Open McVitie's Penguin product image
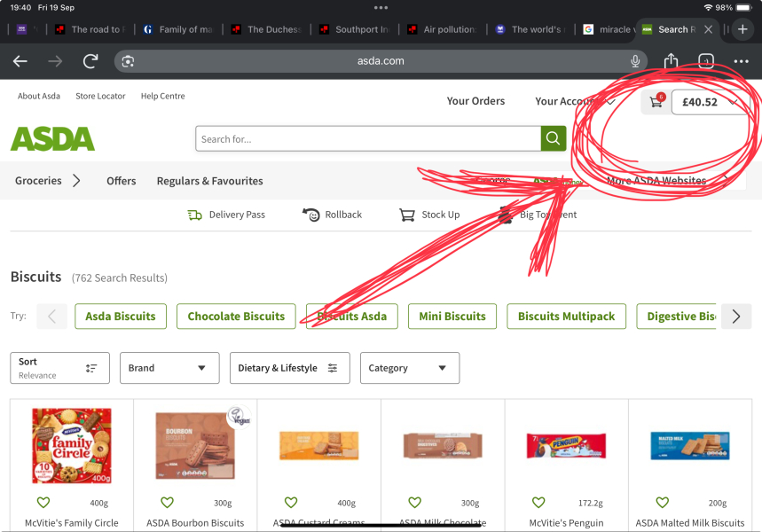The width and height of the screenshot is (762, 532). [x=566, y=445]
